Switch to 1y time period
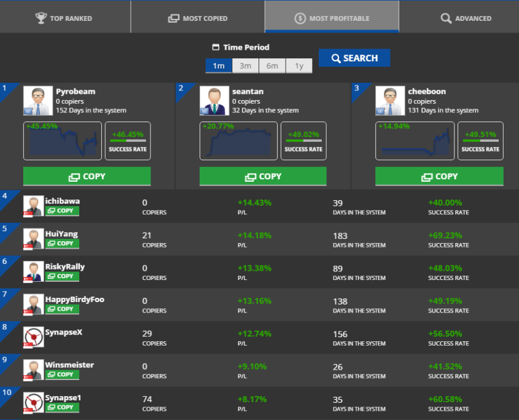This screenshot has width=519, height=420. point(299,66)
